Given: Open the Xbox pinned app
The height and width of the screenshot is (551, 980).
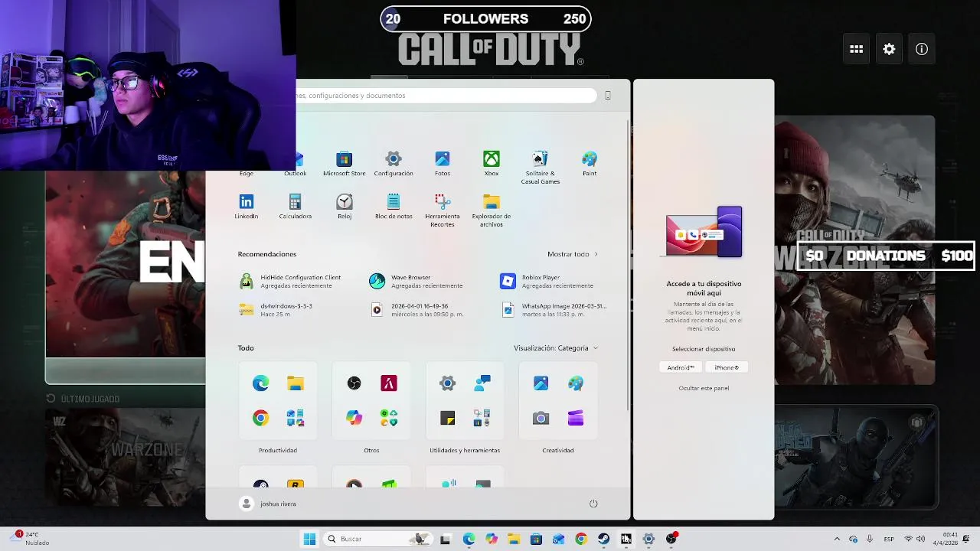Looking at the screenshot, I should point(491,164).
